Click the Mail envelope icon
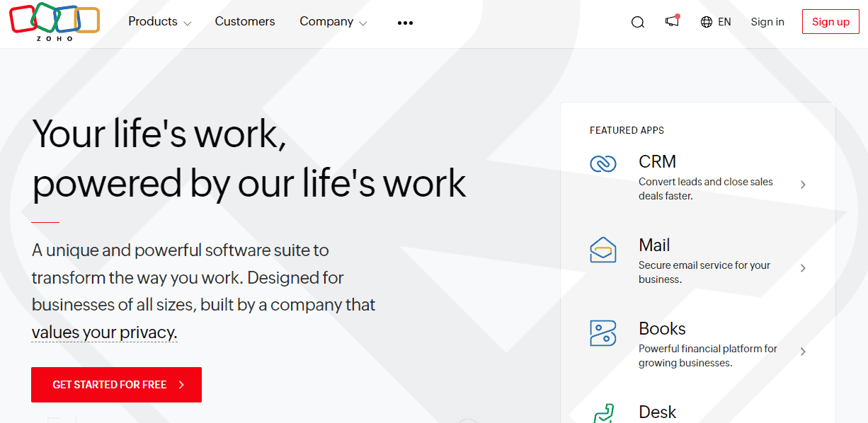The width and height of the screenshot is (868, 423). tap(603, 250)
